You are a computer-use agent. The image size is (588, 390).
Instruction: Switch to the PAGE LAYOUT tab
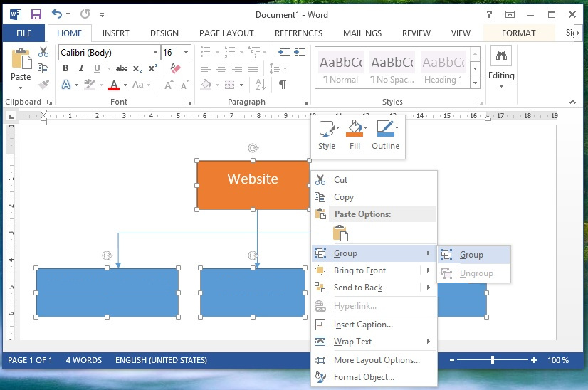tap(226, 33)
